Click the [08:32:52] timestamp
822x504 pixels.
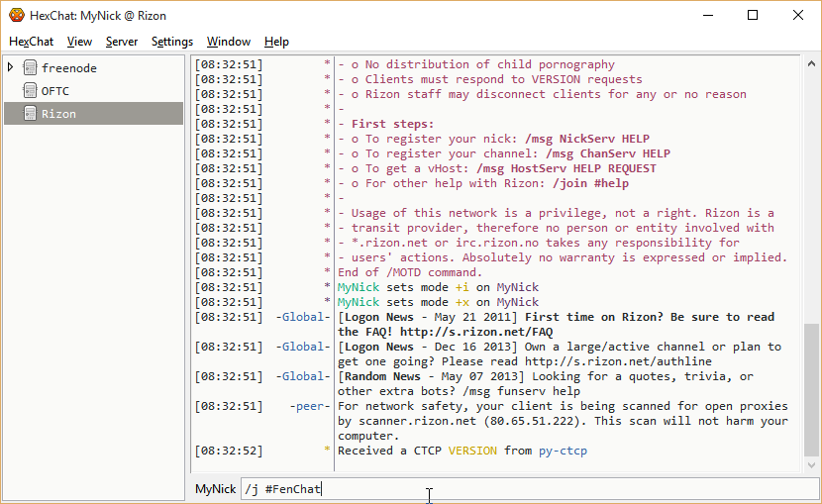click(229, 451)
